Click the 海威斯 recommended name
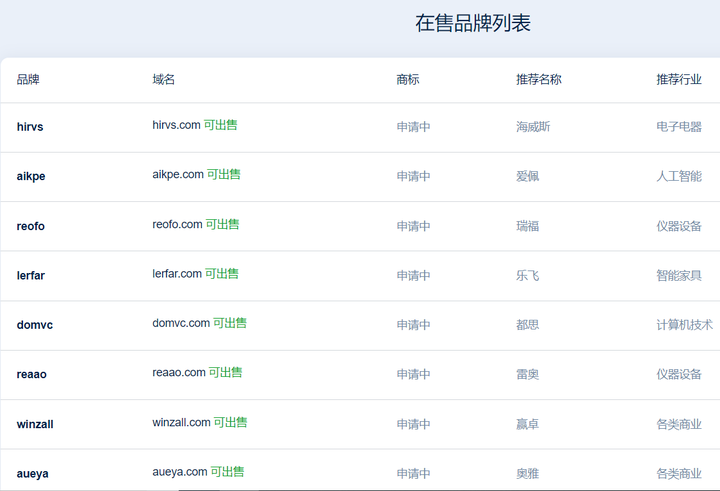The height and width of the screenshot is (491, 720). pos(533,127)
